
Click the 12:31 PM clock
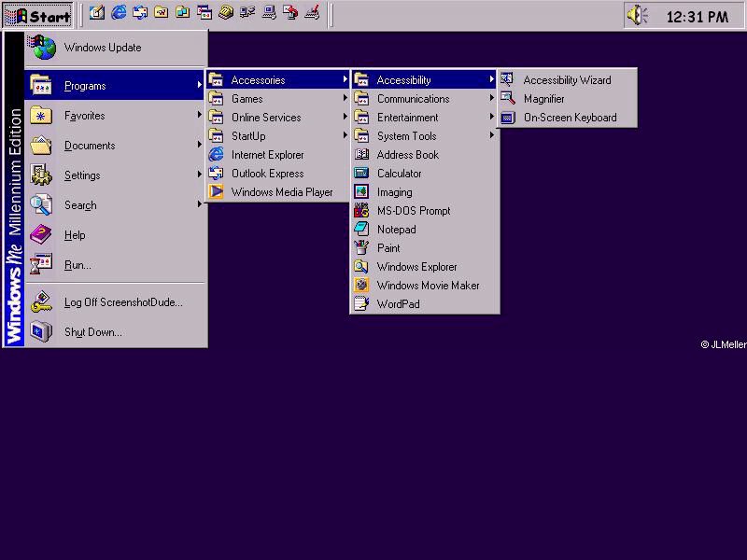point(697,17)
